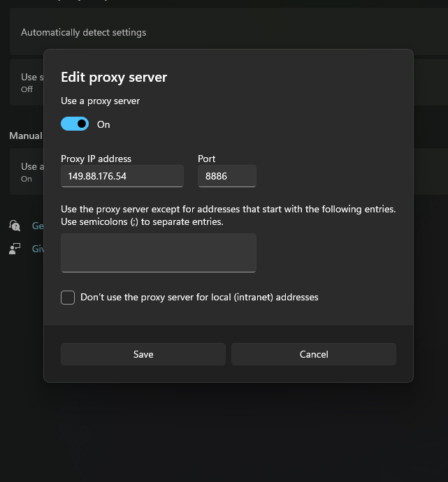Screen dimensions: 448x482
Task: Click the "Don't use the proxy server" label text
Action: (199, 298)
